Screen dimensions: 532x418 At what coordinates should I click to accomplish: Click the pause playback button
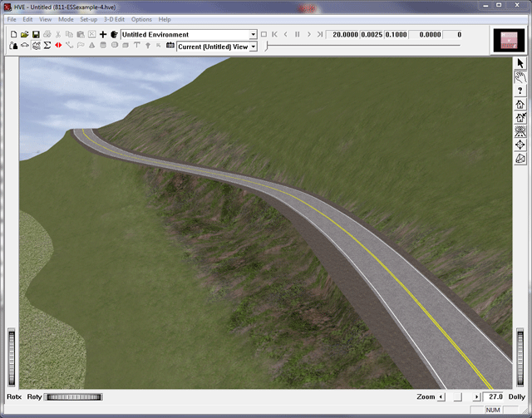tap(298, 35)
